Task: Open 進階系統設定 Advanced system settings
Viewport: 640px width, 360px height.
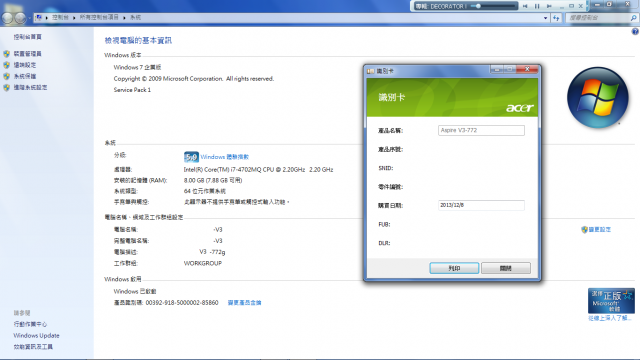Action: pyautogui.click(x=30, y=87)
